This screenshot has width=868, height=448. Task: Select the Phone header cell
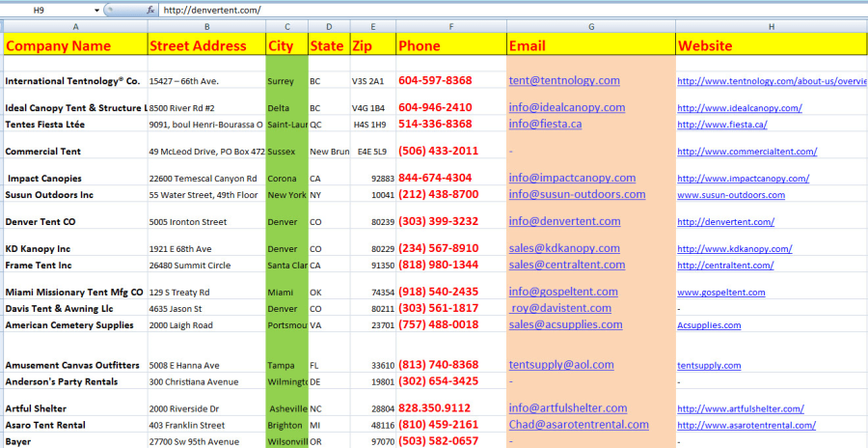[451, 44]
